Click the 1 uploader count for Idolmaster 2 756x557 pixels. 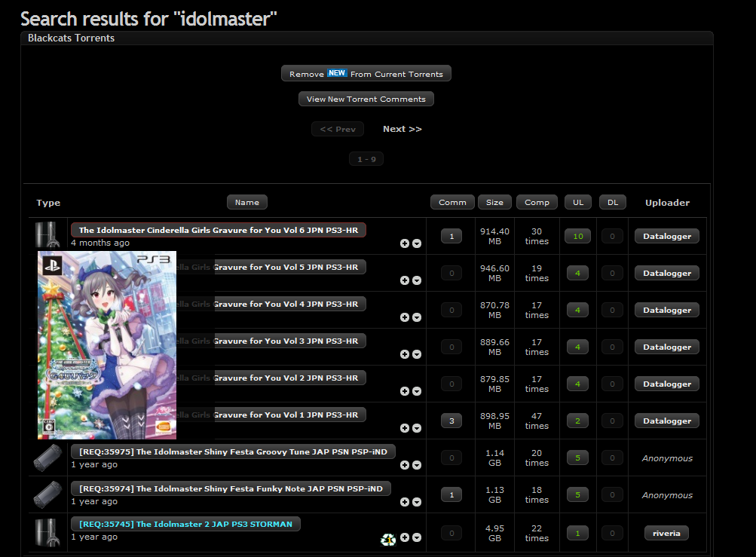tap(577, 534)
